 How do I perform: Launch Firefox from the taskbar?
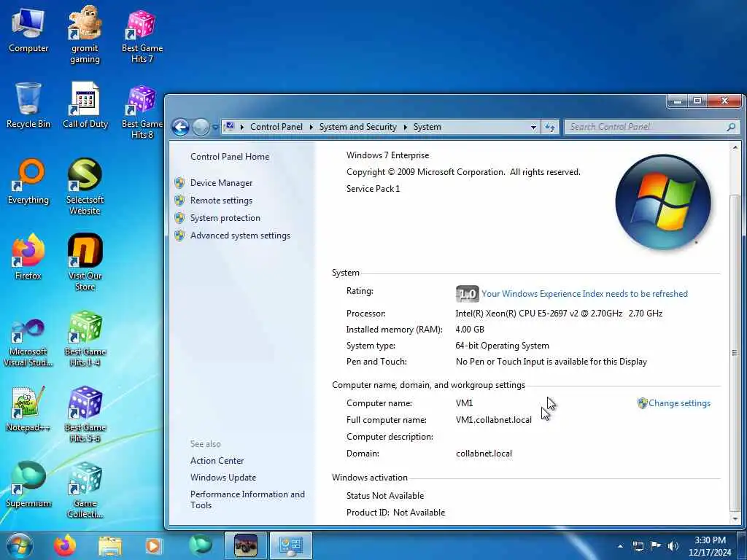(65, 545)
